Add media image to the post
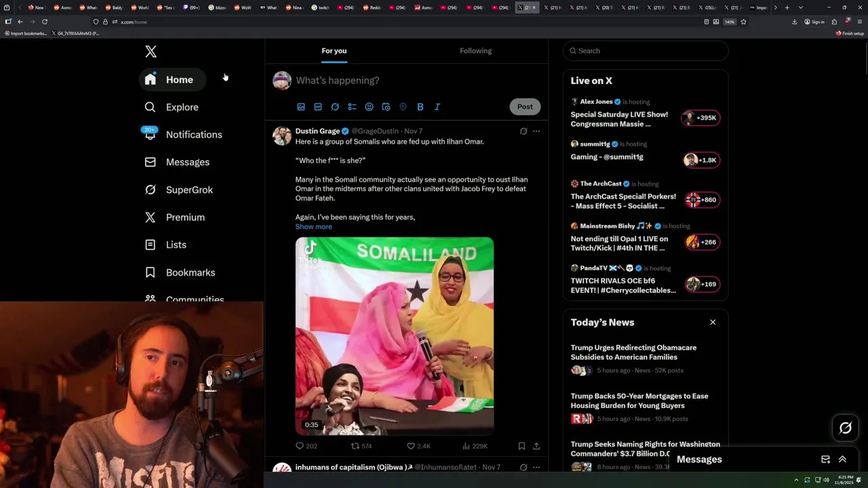Image resolution: width=868 pixels, height=488 pixels. (301, 107)
